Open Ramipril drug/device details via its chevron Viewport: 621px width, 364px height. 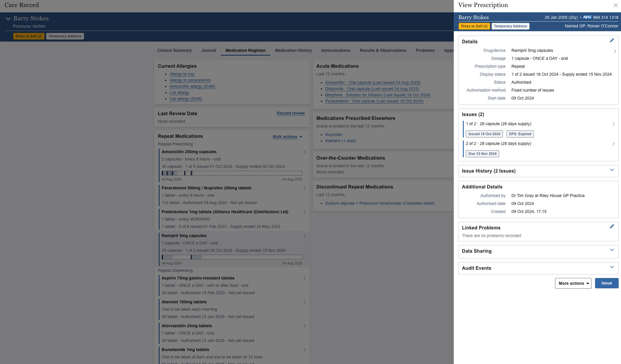pos(615,51)
